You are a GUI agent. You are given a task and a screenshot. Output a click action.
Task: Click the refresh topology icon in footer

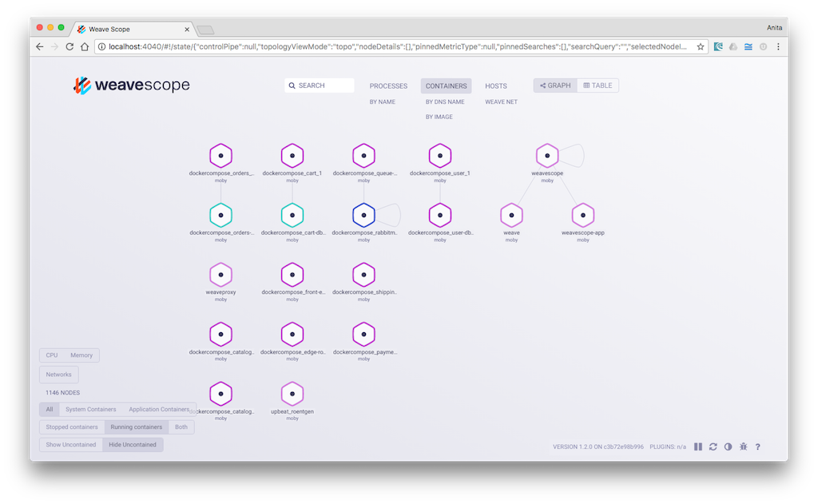[713, 446]
